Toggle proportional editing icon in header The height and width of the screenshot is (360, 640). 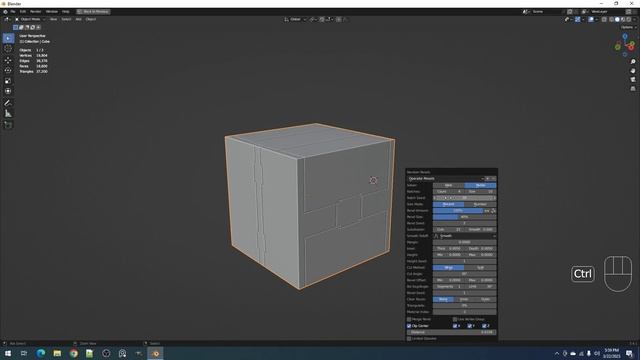(x=339, y=19)
